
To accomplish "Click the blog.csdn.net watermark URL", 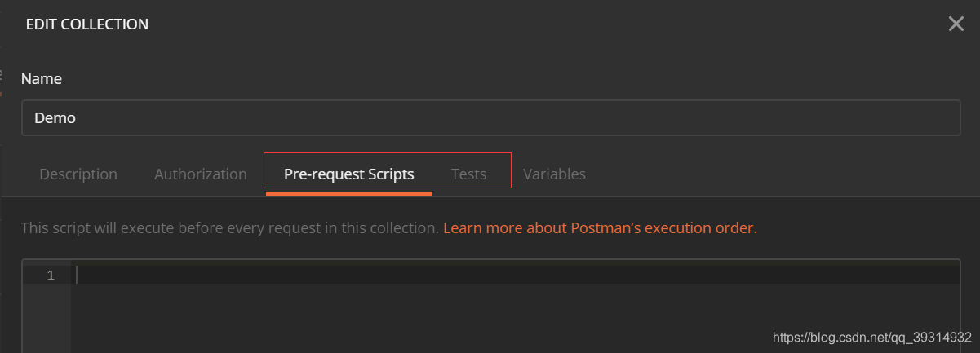I will 872,337.
